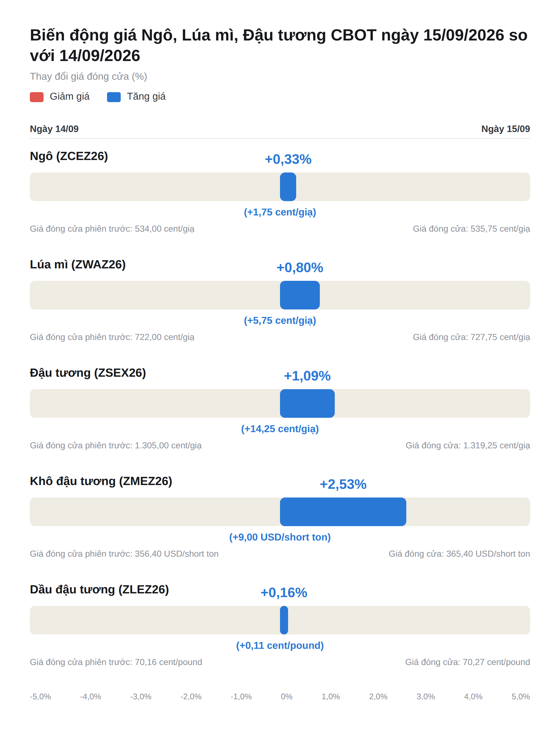Click the blue Ngô (ZCEZ26) bar
Screen dimensions: 560x731
coord(288,187)
